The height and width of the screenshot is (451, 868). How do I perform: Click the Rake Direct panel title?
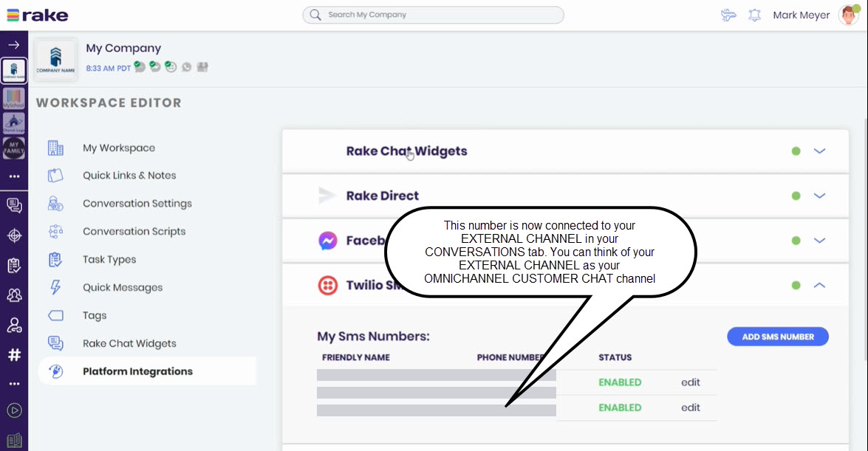click(x=383, y=196)
